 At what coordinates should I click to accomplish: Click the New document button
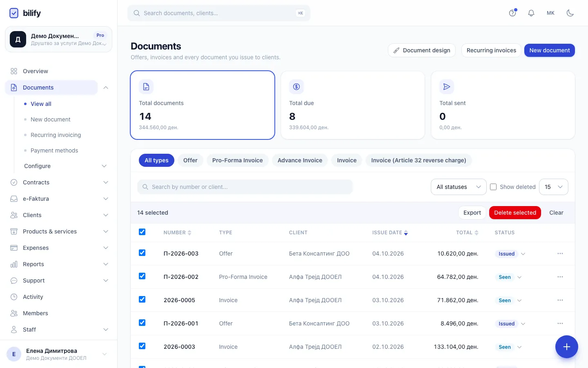point(550,50)
